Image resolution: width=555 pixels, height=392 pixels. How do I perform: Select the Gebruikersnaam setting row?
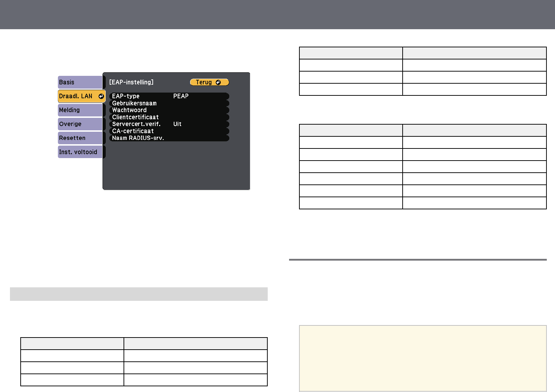click(x=169, y=103)
